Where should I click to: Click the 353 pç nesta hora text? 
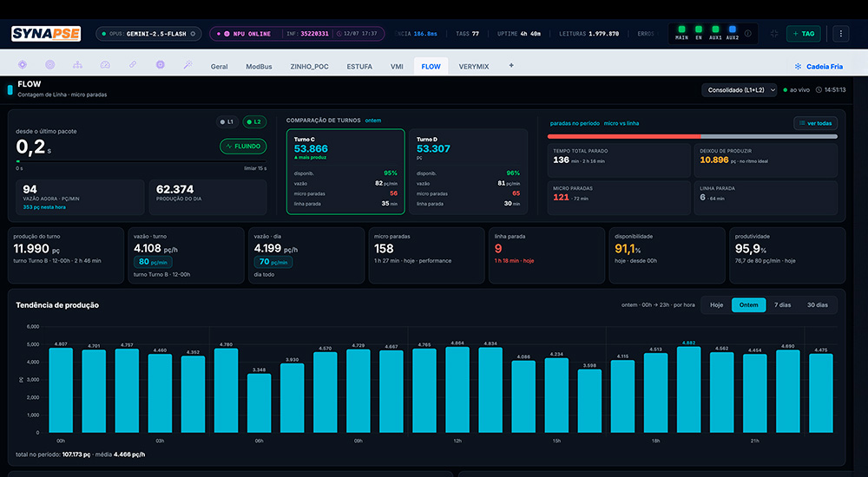coord(44,207)
